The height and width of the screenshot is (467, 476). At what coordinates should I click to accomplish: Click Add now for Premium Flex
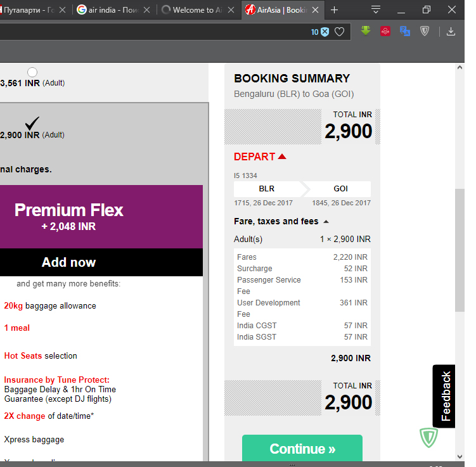click(x=69, y=262)
